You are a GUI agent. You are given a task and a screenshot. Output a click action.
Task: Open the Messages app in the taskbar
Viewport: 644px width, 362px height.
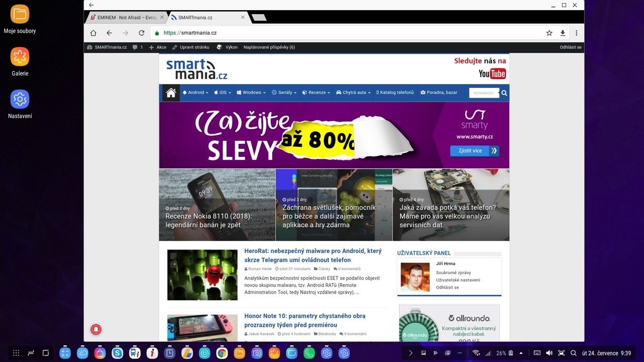291,353
